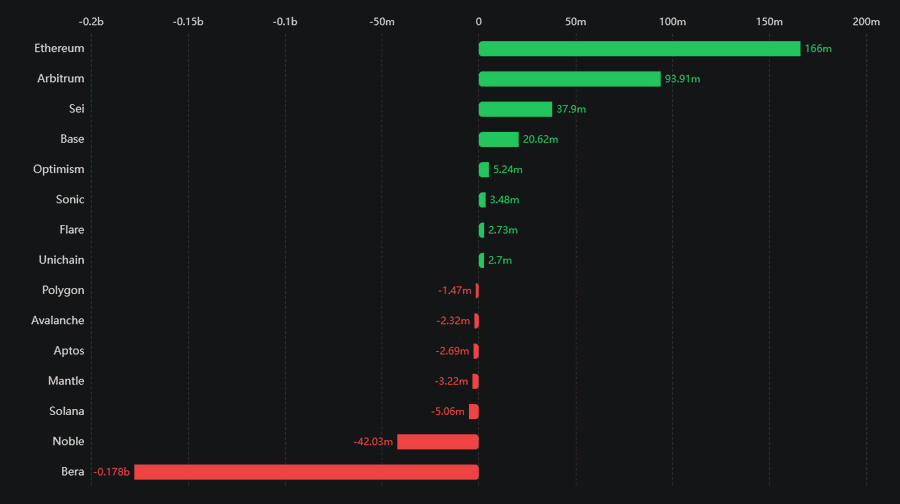The height and width of the screenshot is (504, 900).
Task: Select the Polygon chain label
Action: coord(63,291)
